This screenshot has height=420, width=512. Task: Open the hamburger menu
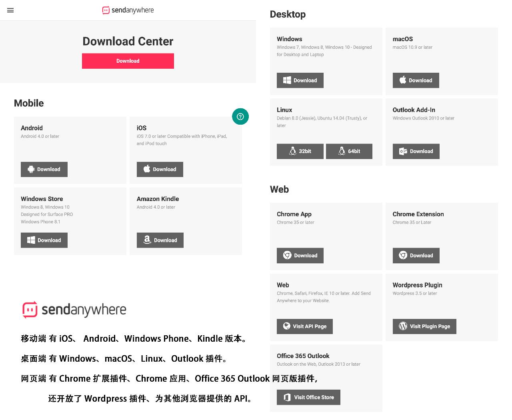click(x=10, y=10)
